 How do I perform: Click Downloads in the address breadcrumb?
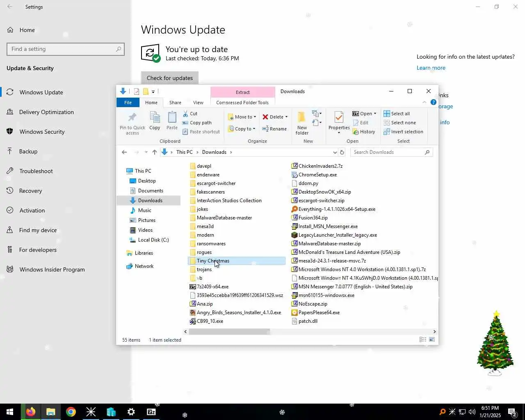[214, 152]
